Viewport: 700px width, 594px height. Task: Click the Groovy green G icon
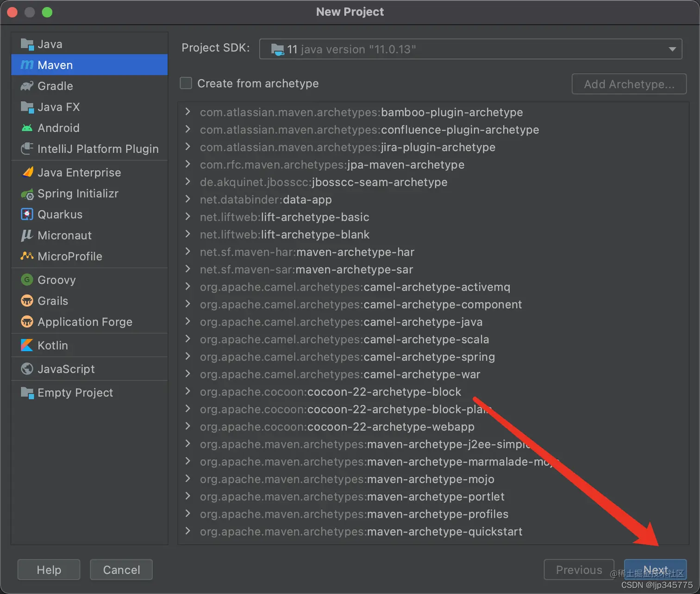27,279
